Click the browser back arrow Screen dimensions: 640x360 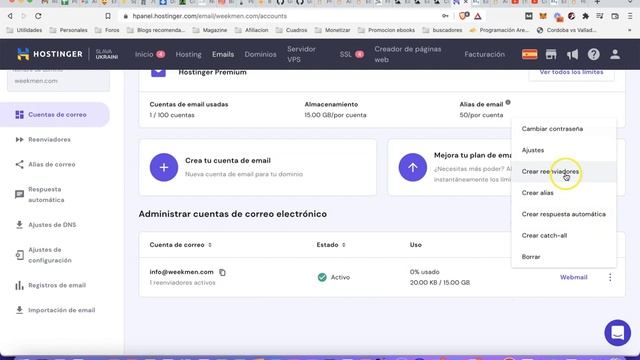coord(10,16)
